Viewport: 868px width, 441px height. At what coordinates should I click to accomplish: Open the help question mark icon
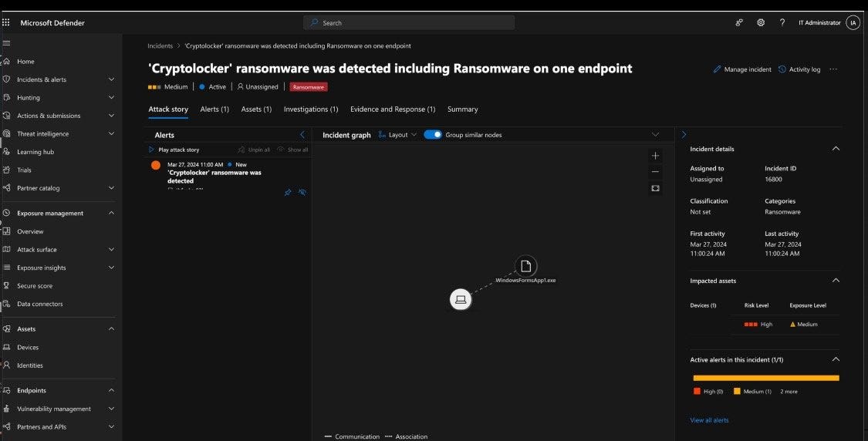point(782,22)
